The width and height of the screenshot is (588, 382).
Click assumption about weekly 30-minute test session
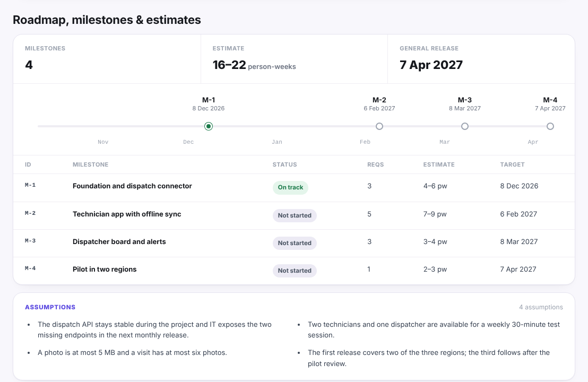click(434, 330)
